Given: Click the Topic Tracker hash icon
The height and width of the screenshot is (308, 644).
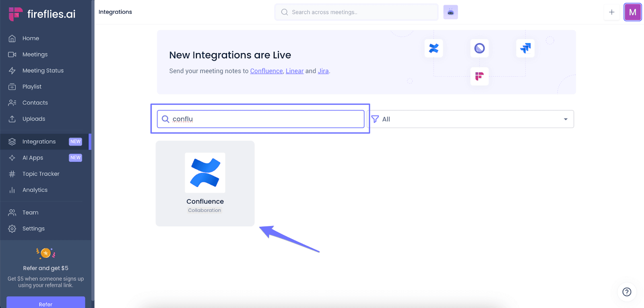Looking at the screenshot, I should [x=12, y=174].
